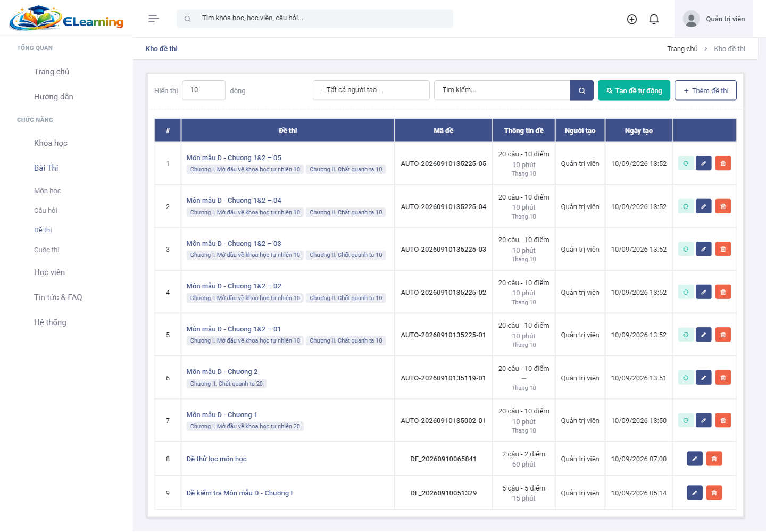Regenerate exam AUTO-20260910135225-05 with refresh icon

(686, 163)
